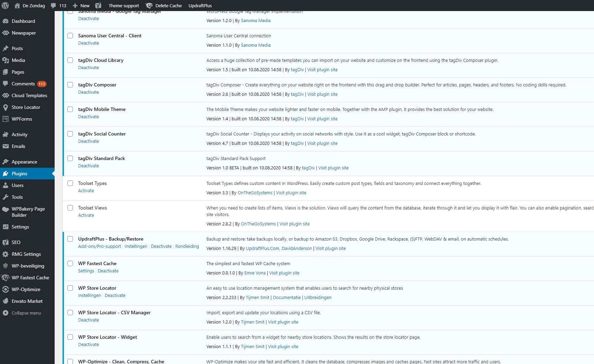Deactivate the tagDiv Composer plugin
Screen dimensions: 594x364
[89, 92]
